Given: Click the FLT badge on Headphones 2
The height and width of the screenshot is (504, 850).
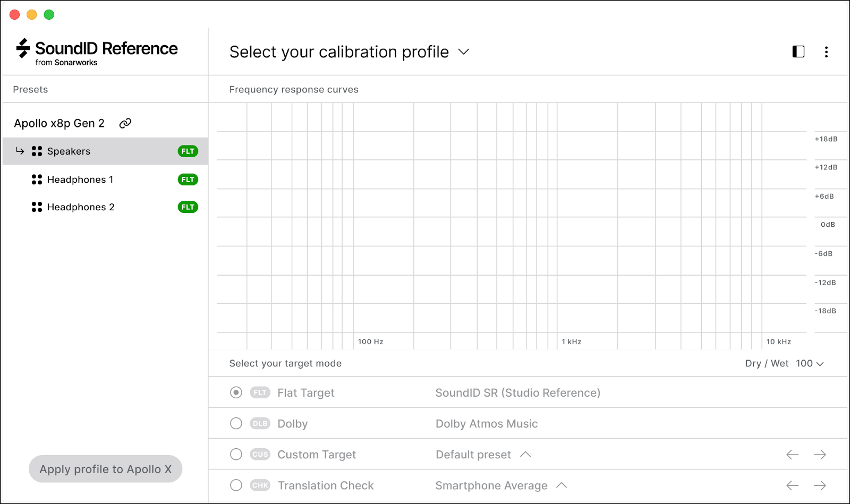Looking at the screenshot, I should tap(188, 207).
